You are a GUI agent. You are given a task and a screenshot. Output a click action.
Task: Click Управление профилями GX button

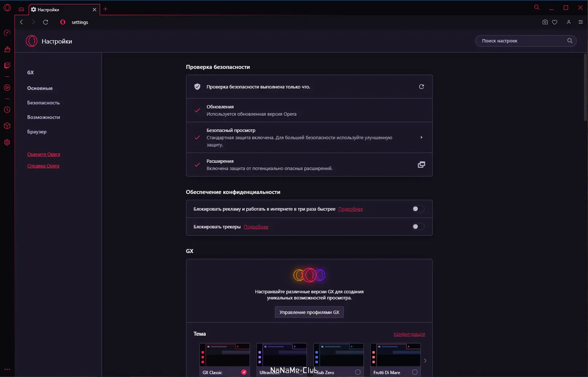[309, 312]
